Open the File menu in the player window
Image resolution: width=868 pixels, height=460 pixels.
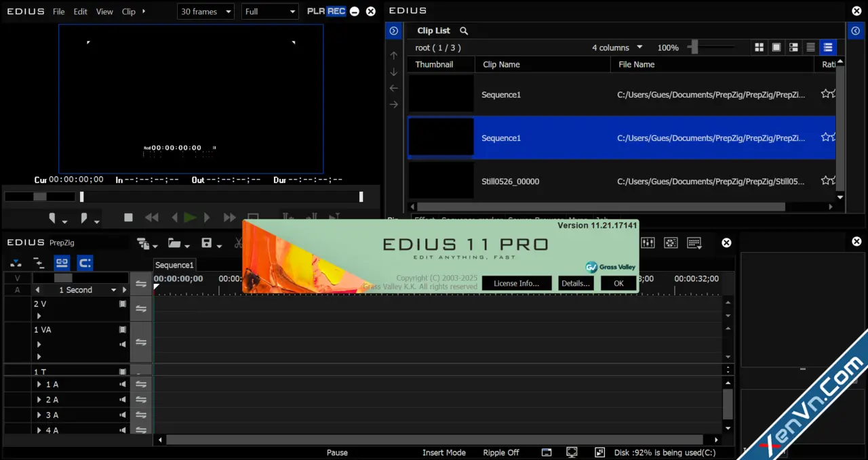tap(59, 12)
